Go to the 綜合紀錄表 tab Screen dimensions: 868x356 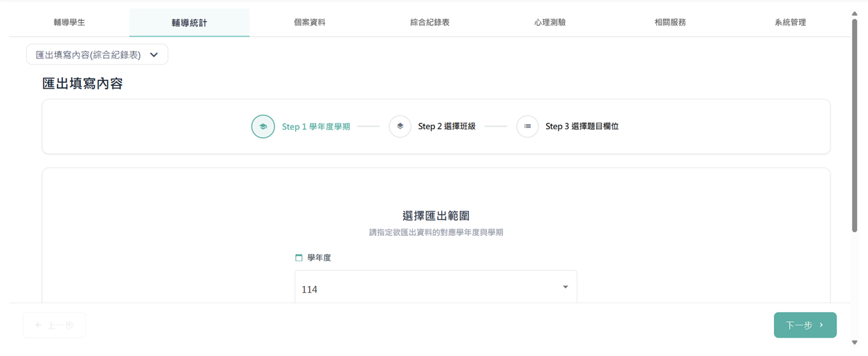pyautogui.click(x=430, y=22)
